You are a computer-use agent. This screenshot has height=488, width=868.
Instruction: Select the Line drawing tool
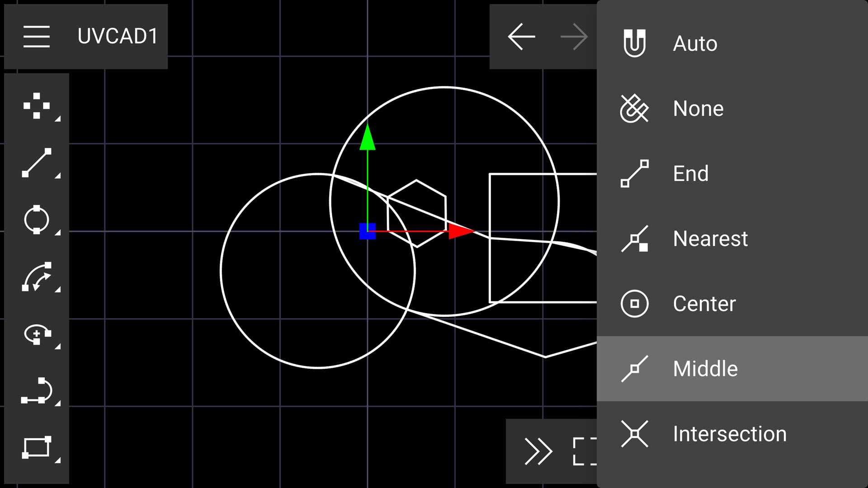pos(37,163)
